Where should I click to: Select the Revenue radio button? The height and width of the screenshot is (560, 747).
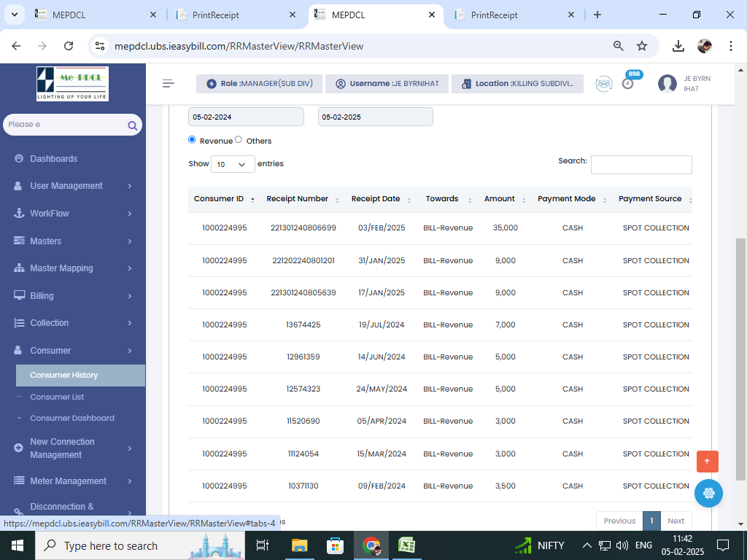[x=192, y=139]
